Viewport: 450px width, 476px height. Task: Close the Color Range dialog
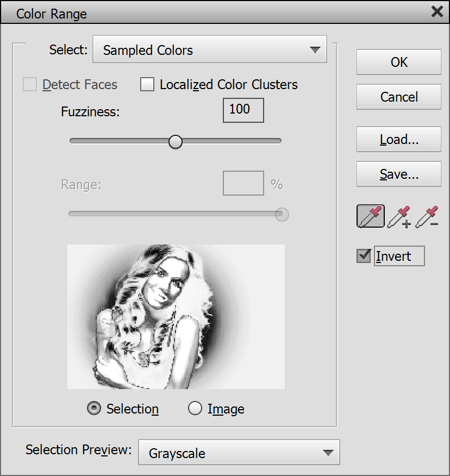tap(436, 11)
